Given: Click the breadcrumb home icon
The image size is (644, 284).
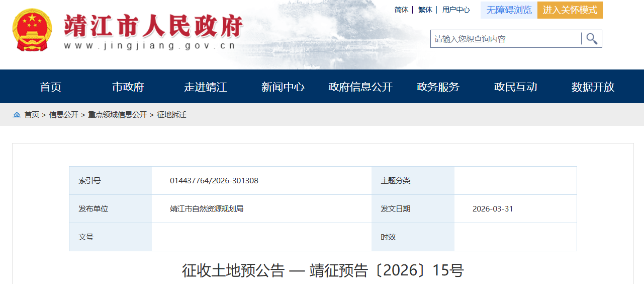Looking at the screenshot, I should tap(17, 115).
